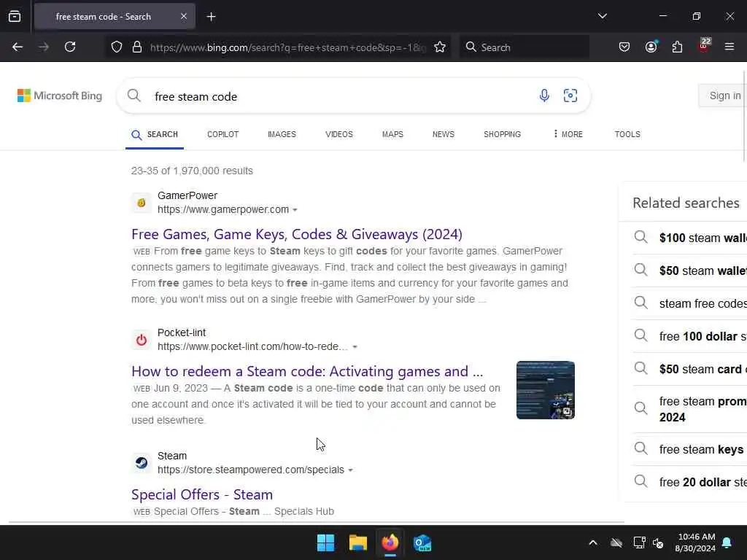Expand the MORE menu

pyautogui.click(x=568, y=134)
